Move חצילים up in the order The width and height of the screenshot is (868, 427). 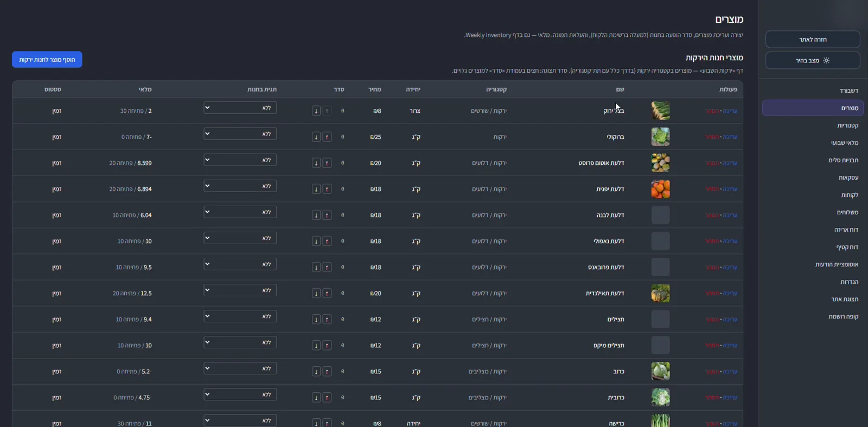coord(327,319)
